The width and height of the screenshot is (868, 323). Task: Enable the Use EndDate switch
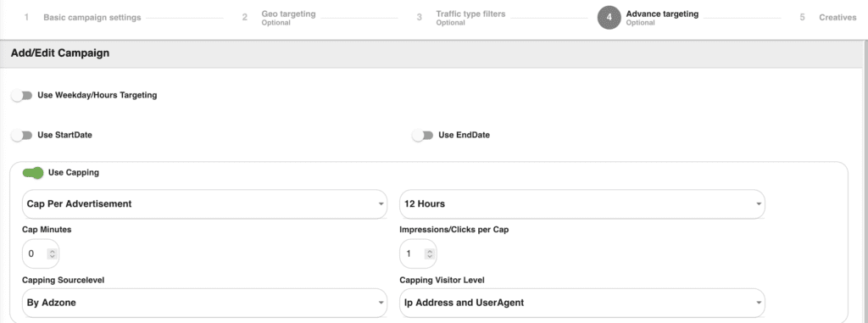(x=422, y=135)
